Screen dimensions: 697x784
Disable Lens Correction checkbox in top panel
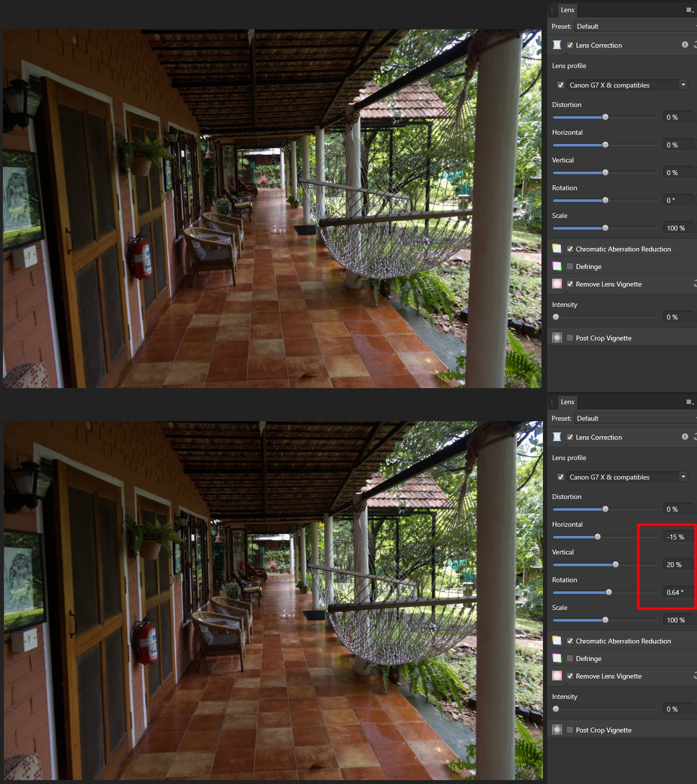(x=570, y=45)
